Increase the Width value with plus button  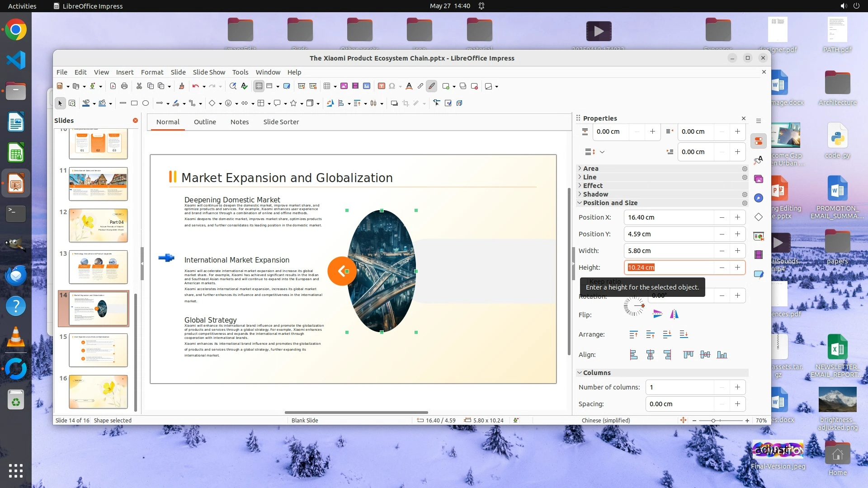tap(737, 251)
